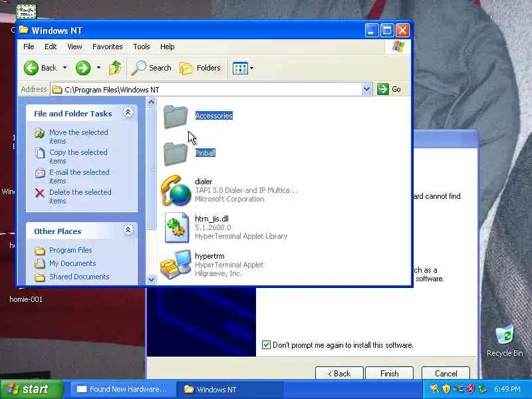This screenshot has width=532, height=399.
Task: Click E-mail the selected items
Action: coord(79,176)
